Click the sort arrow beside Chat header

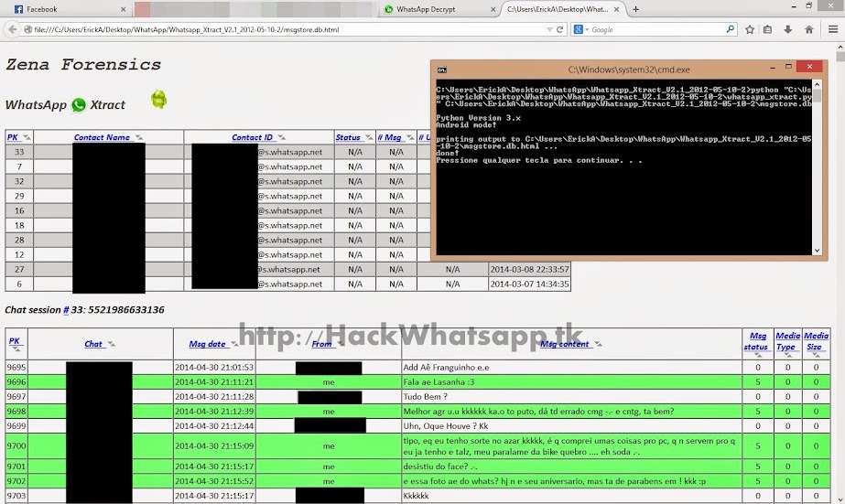(x=111, y=344)
